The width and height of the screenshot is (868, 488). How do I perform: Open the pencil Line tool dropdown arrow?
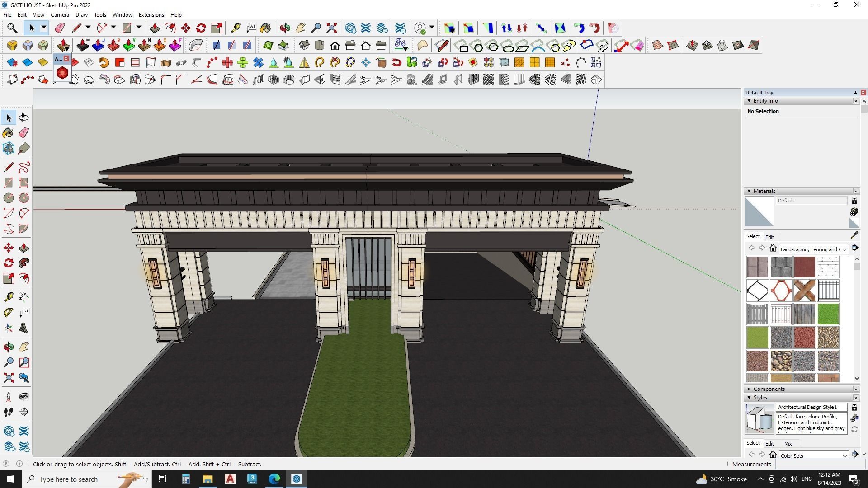click(x=88, y=28)
